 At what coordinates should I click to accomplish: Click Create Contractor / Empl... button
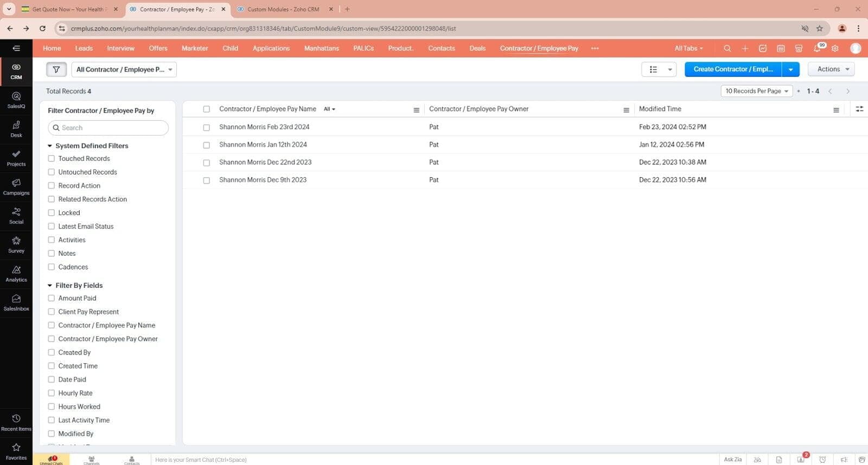733,69
